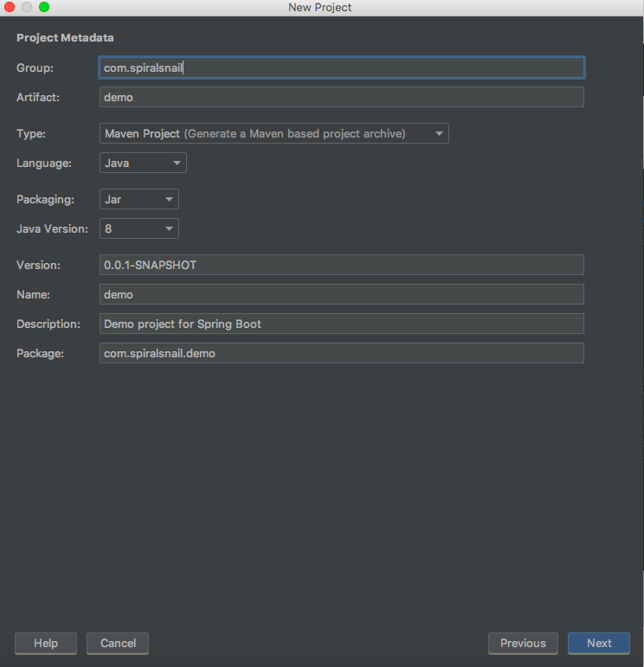Image resolution: width=644 pixels, height=667 pixels.
Task: Click the Description text field
Action: pyautogui.click(x=341, y=324)
